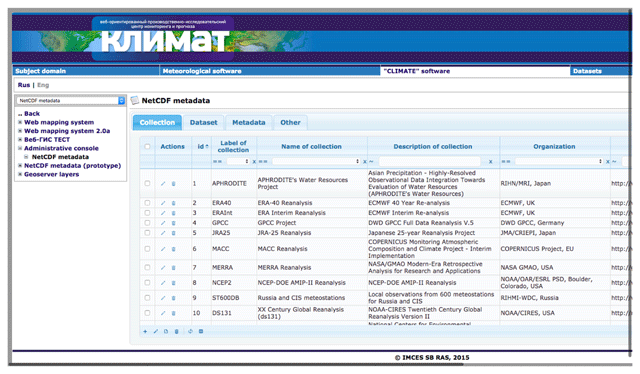This screenshot has width=640, height=374.
Task: Expand the Web mapping system tree node
Action: (x=20, y=122)
